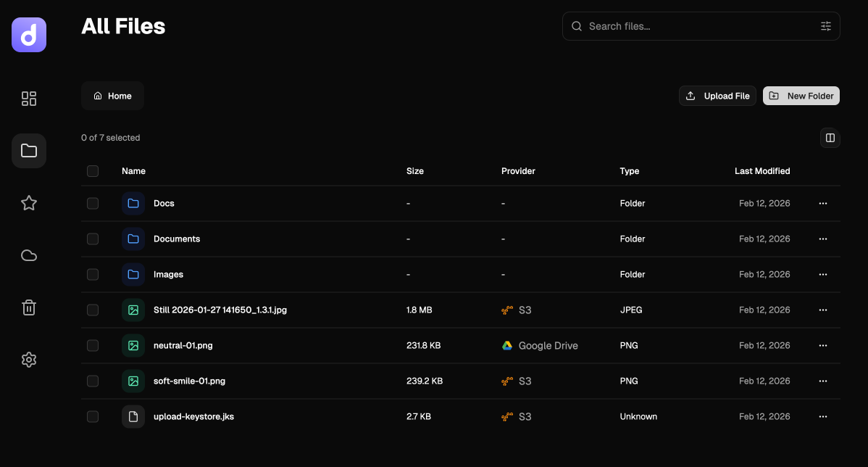Screen dimensions: 868x467
Task: Open the Trash from the sidebar
Action: point(29,307)
